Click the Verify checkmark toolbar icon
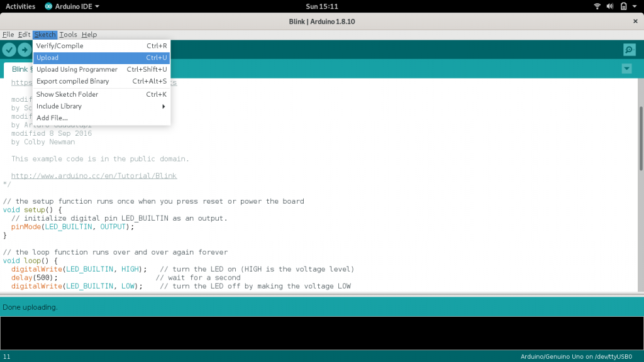The width and height of the screenshot is (644, 362). pyautogui.click(x=9, y=50)
